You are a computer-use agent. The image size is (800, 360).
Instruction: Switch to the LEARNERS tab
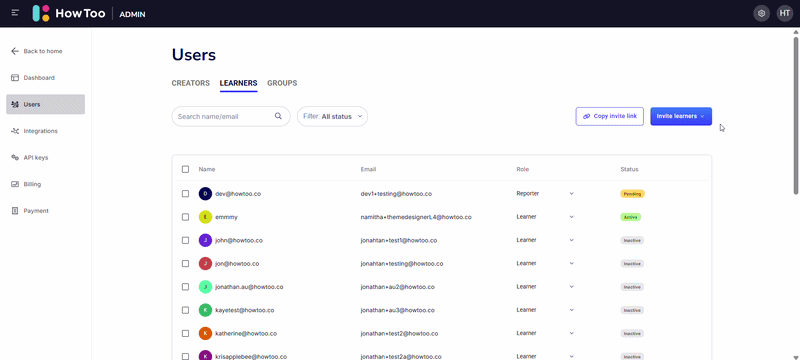[238, 83]
